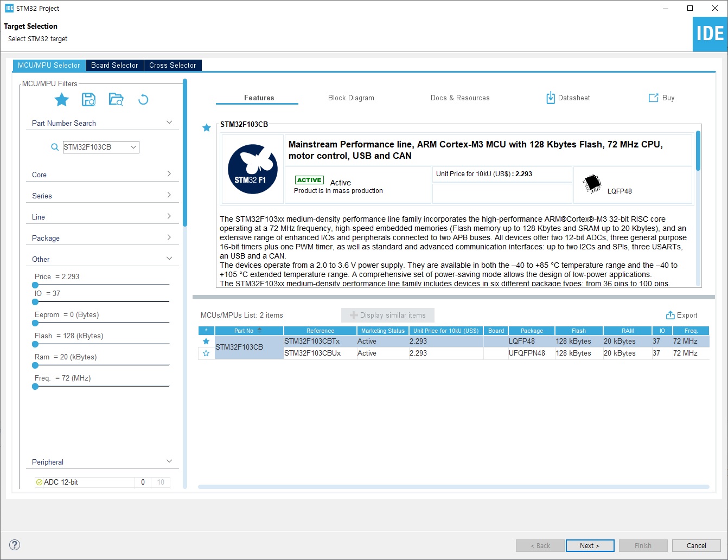The height and width of the screenshot is (560, 728).
Task: Switch to the MCU/MPU Selector tab
Action: point(49,65)
